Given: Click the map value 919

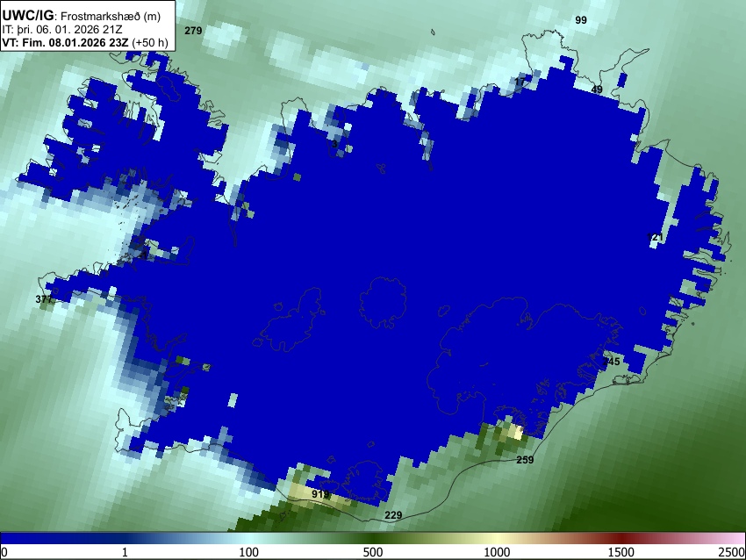Looking at the screenshot, I should click(x=320, y=494).
